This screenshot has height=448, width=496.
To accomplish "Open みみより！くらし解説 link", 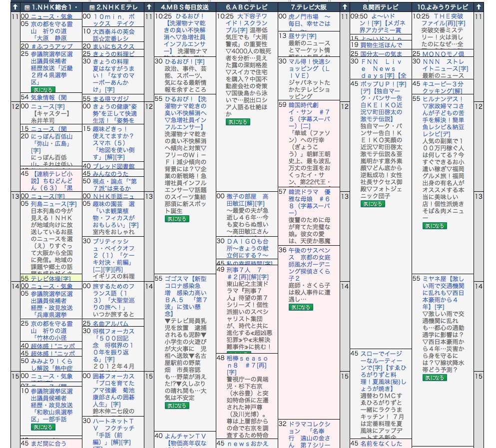I will tap(51, 365).
